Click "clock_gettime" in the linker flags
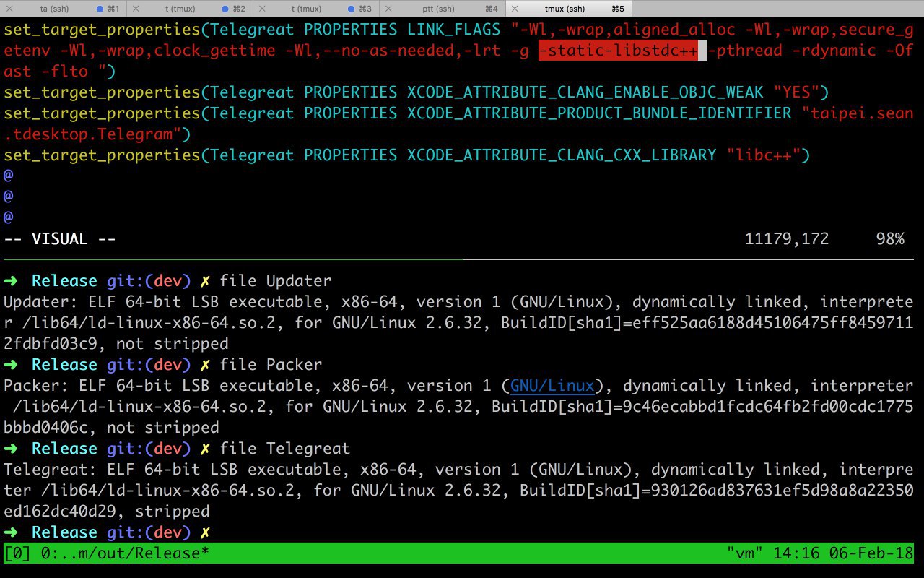The width and height of the screenshot is (924, 578). tap(214, 51)
